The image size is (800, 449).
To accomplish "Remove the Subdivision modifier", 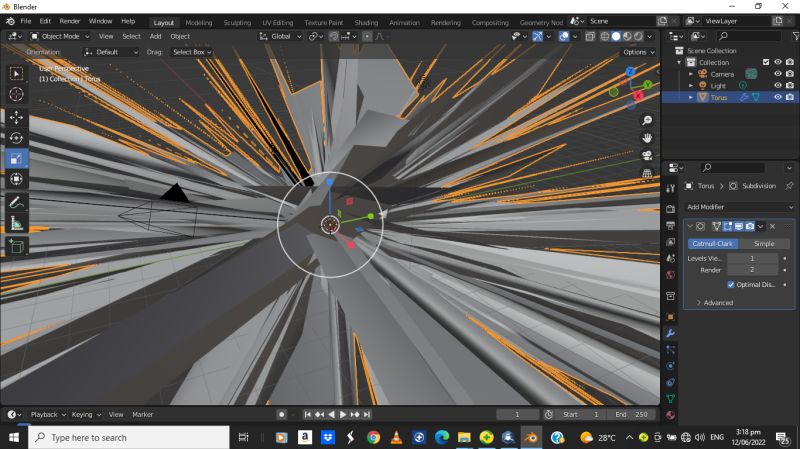I will coord(772,226).
